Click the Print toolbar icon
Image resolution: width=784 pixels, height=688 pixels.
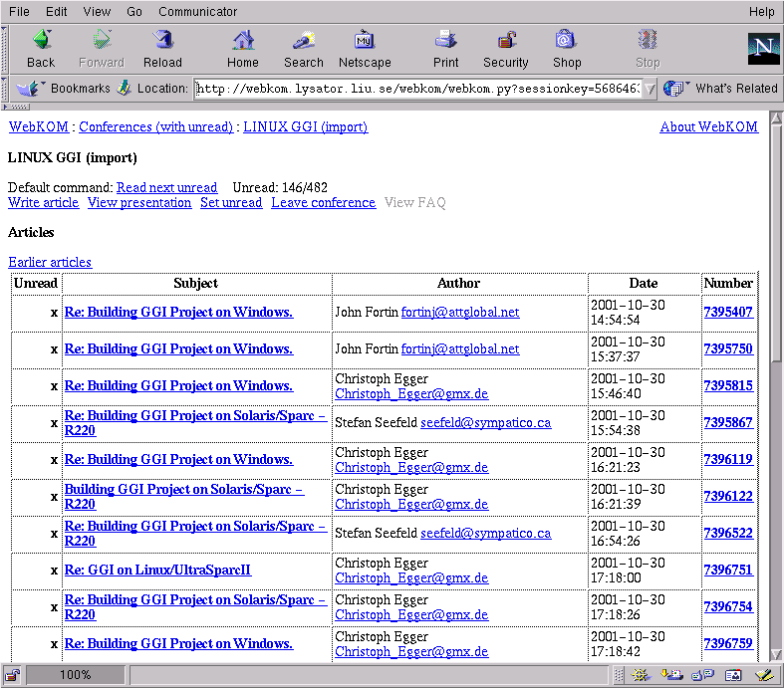[445, 49]
